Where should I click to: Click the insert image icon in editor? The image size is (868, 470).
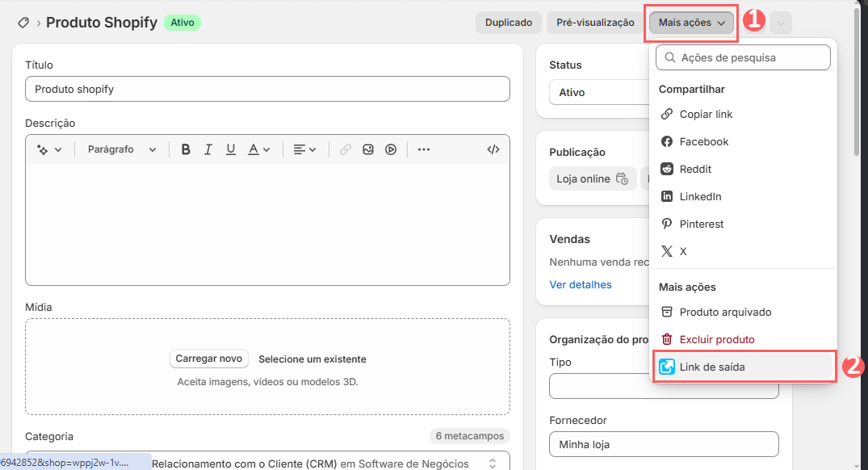pos(368,149)
